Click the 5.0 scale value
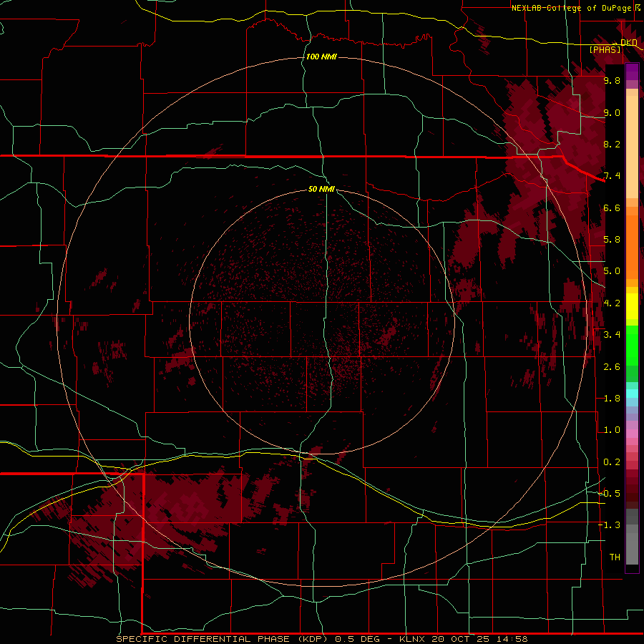 tap(612, 271)
